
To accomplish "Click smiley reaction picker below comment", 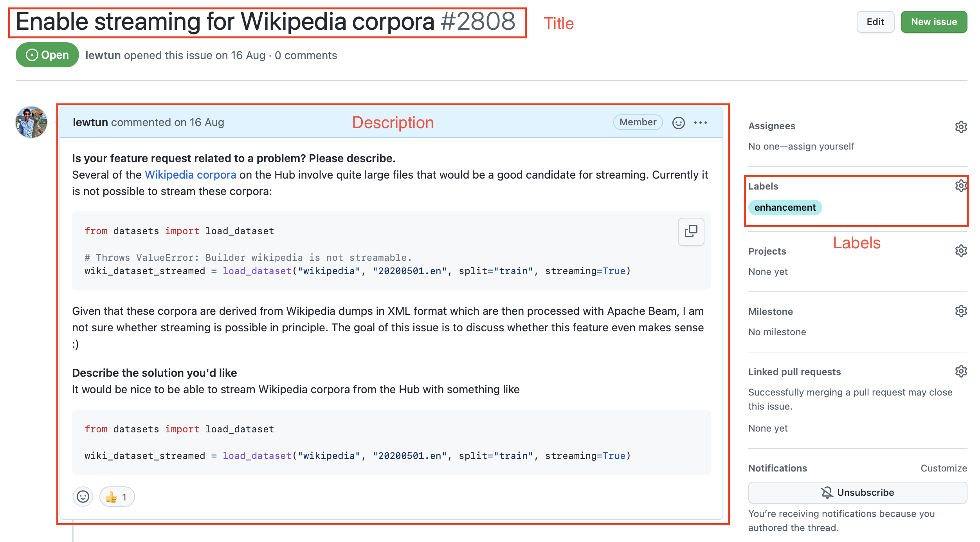I will click(x=83, y=497).
